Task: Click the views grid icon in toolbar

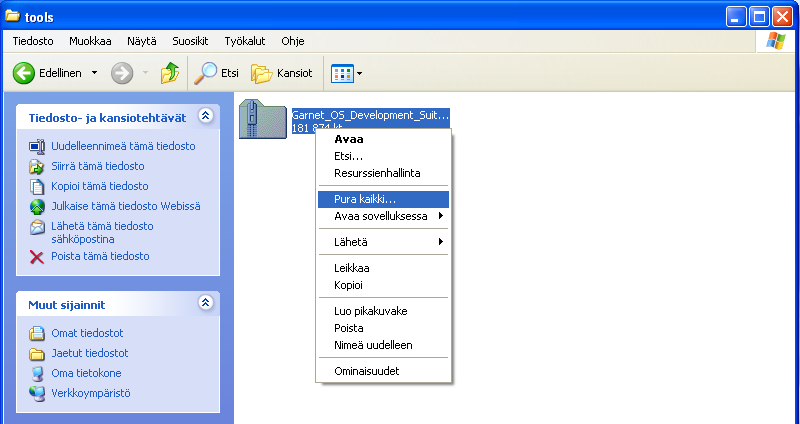Action: click(342, 73)
